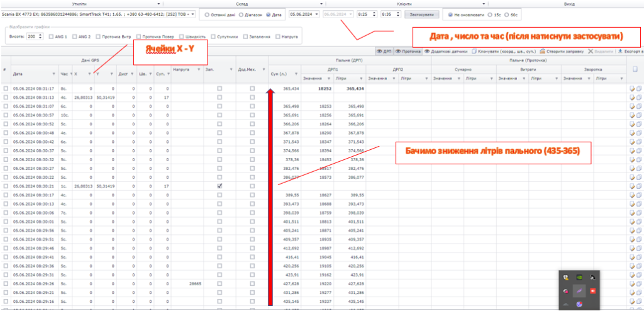Open the Дата column filter
Viewport: 644px width, 311px height.
click(54, 74)
